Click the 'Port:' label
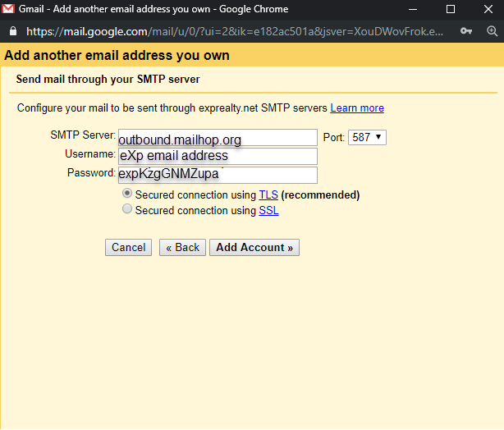This screenshot has height=430, width=504. tap(334, 138)
